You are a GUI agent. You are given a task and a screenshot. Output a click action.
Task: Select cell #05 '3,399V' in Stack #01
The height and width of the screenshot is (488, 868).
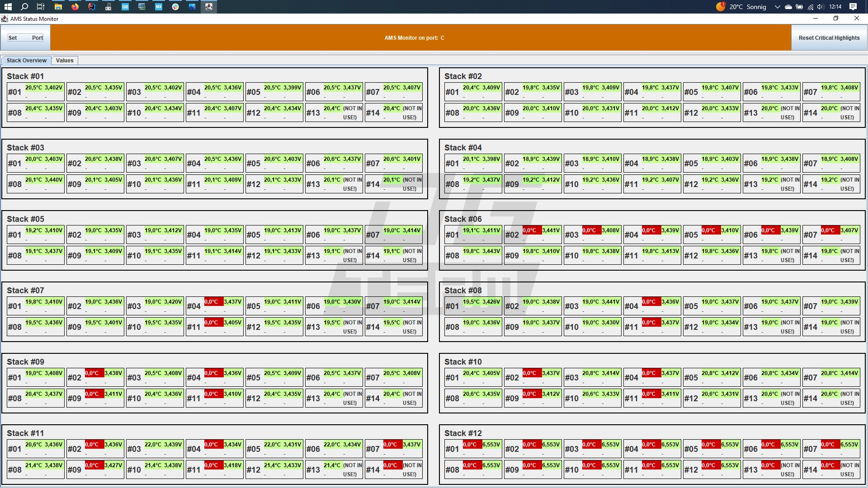(274, 92)
